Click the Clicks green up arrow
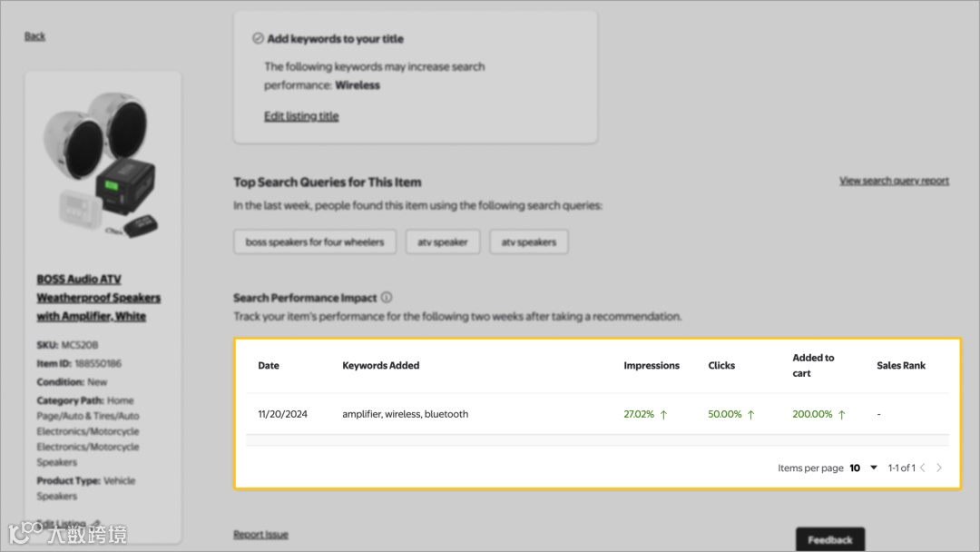Screen dimensions: 980x552 750,415
